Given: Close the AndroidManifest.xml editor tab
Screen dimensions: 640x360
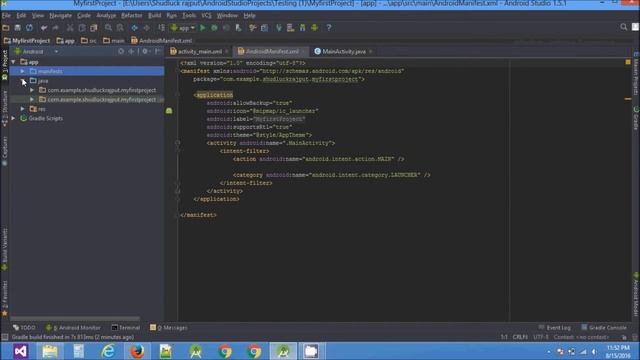Looking at the screenshot, I should (x=303, y=52).
